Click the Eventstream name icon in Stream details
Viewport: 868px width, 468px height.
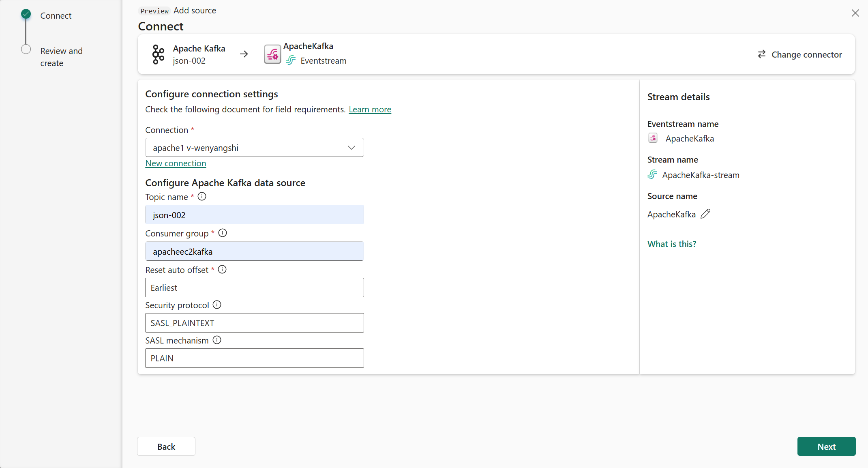pos(653,138)
